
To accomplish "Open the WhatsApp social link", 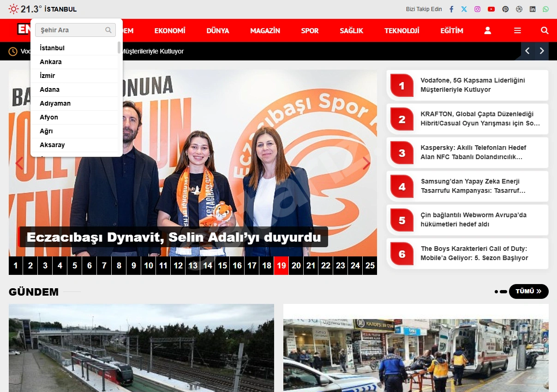I will 546,9.
